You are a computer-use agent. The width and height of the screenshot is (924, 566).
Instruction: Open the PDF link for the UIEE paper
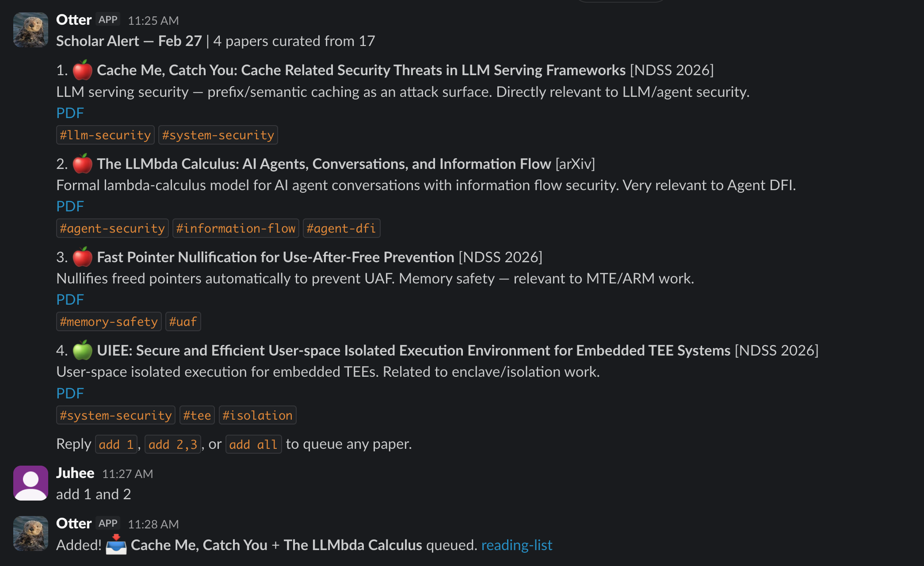pyautogui.click(x=70, y=394)
